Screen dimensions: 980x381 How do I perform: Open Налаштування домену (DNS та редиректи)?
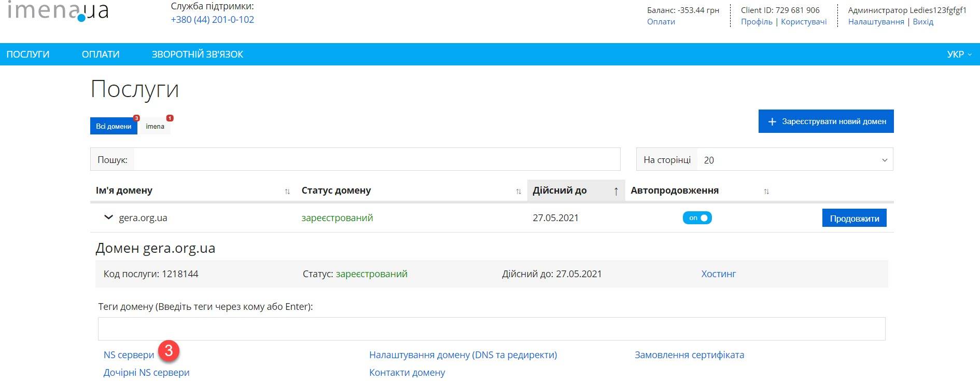tap(463, 355)
